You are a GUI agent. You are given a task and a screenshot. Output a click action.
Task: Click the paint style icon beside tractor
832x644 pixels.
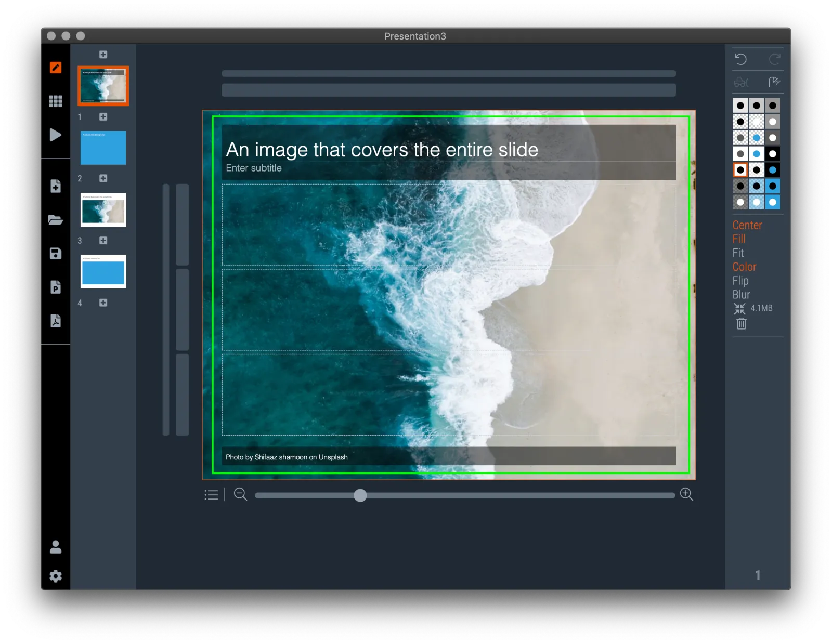click(774, 82)
